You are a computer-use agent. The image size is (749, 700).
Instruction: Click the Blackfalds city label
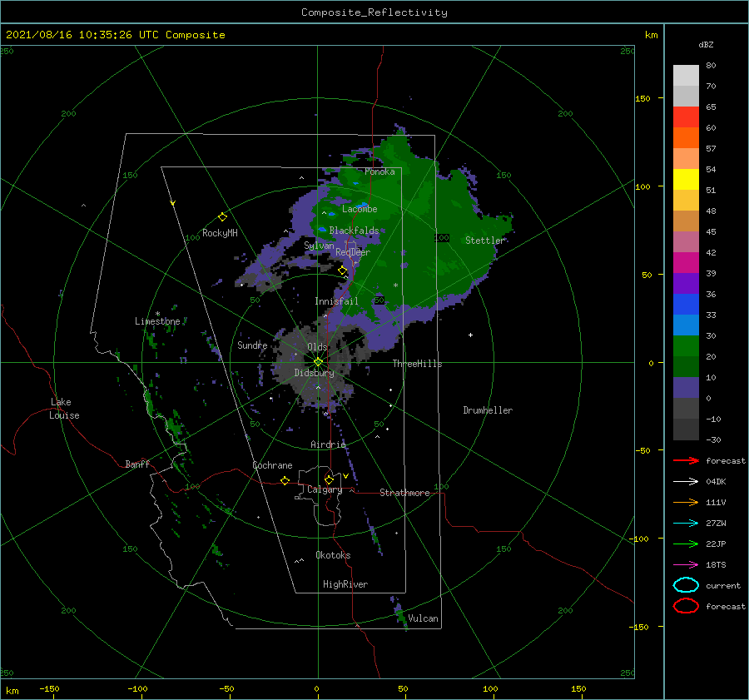click(354, 231)
